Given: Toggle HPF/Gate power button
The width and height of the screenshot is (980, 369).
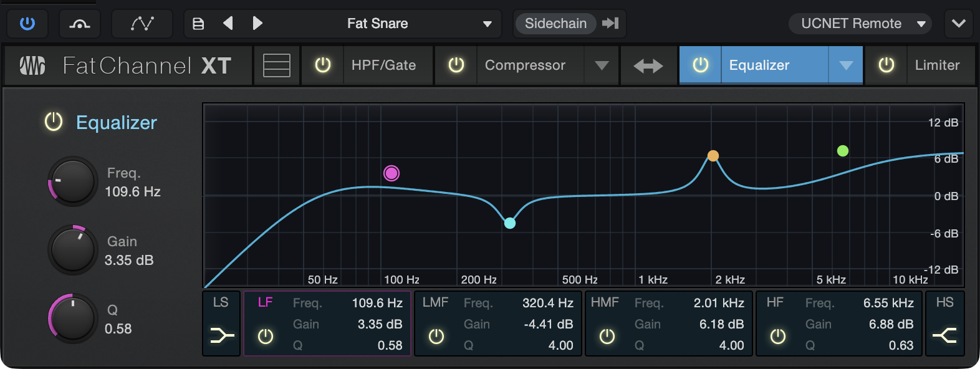Looking at the screenshot, I should (323, 65).
